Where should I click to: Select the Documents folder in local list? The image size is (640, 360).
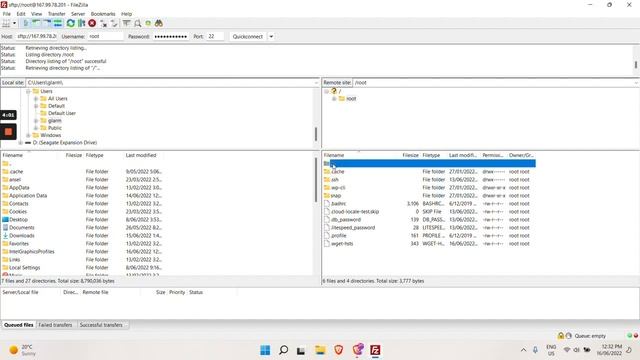pyautogui.click(x=22, y=228)
